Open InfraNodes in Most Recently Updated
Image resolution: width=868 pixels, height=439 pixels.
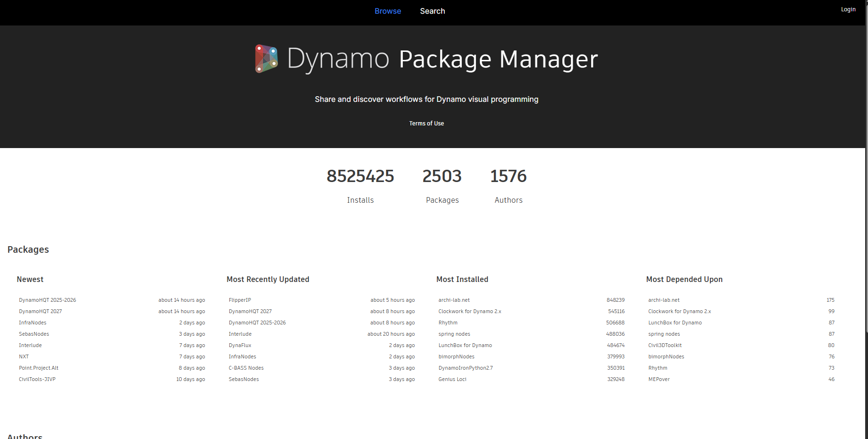tap(242, 356)
